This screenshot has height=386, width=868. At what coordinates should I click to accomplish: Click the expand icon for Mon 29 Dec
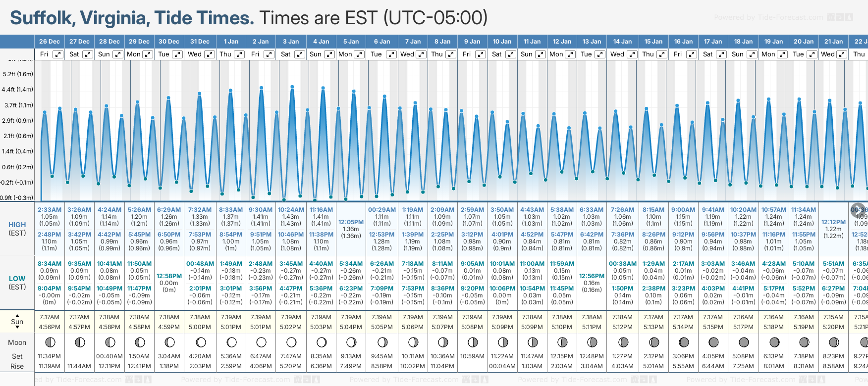148,54
